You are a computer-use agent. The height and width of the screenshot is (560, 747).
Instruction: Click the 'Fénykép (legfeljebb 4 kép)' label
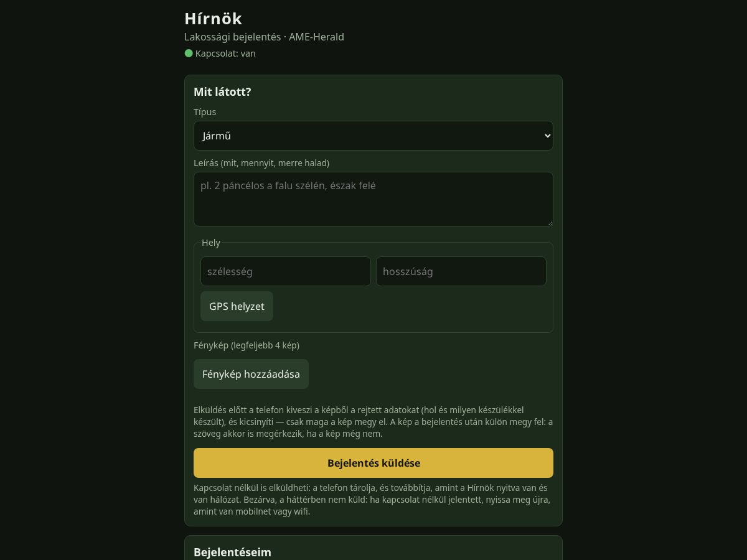(x=247, y=345)
